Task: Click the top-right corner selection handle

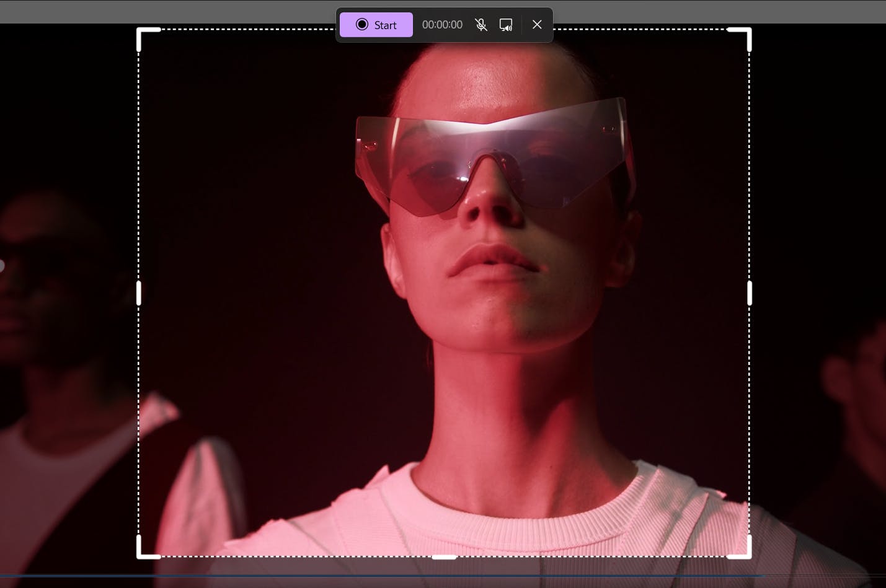Action: coord(740,38)
